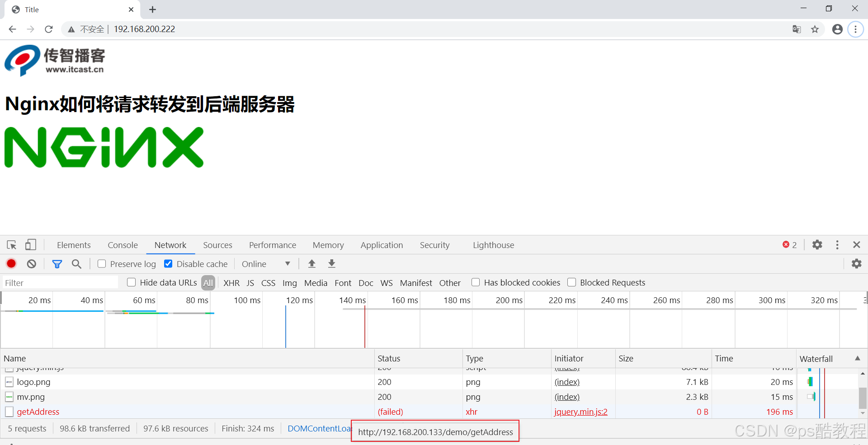Image resolution: width=868 pixels, height=445 pixels.
Task: Open the Security tab
Action: point(434,245)
